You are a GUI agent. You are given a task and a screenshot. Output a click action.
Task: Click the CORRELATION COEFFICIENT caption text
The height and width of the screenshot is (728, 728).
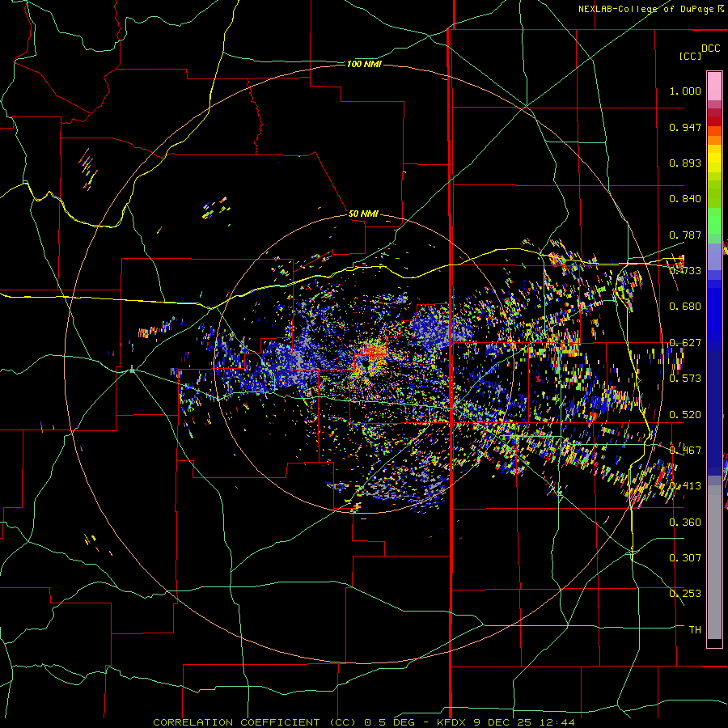(236, 722)
